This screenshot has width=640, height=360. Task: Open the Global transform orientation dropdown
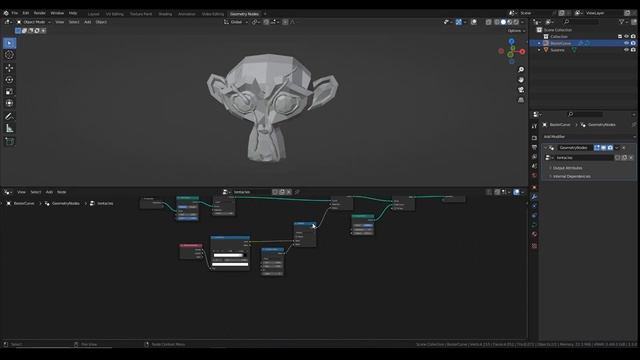pos(236,22)
